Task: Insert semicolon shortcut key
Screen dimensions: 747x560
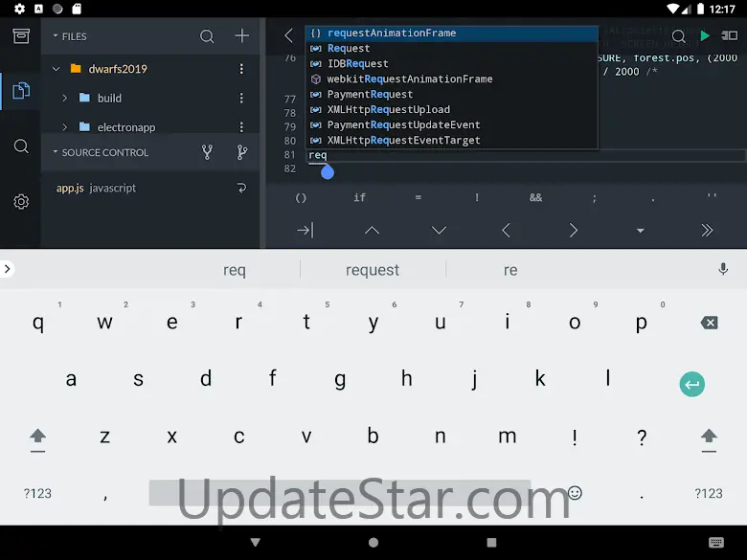Action: pos(594,198)
